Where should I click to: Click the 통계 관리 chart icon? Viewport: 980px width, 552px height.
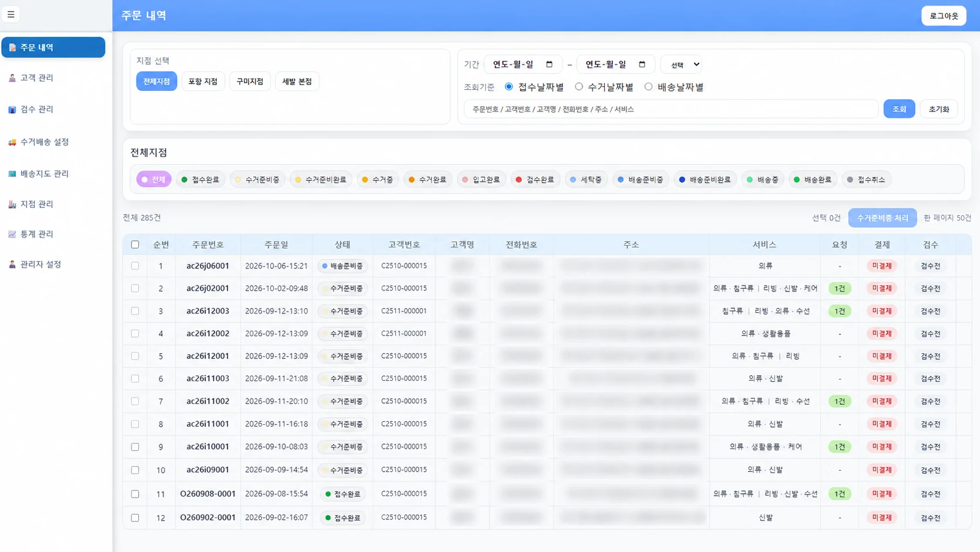tap(12, 235)
